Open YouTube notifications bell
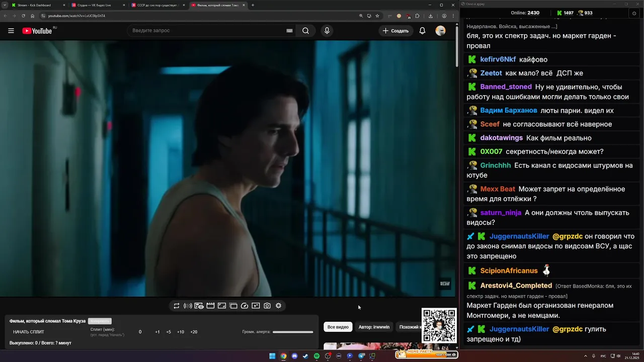The width and height of the screenshot is (644, 362). [x=422, y=31]
